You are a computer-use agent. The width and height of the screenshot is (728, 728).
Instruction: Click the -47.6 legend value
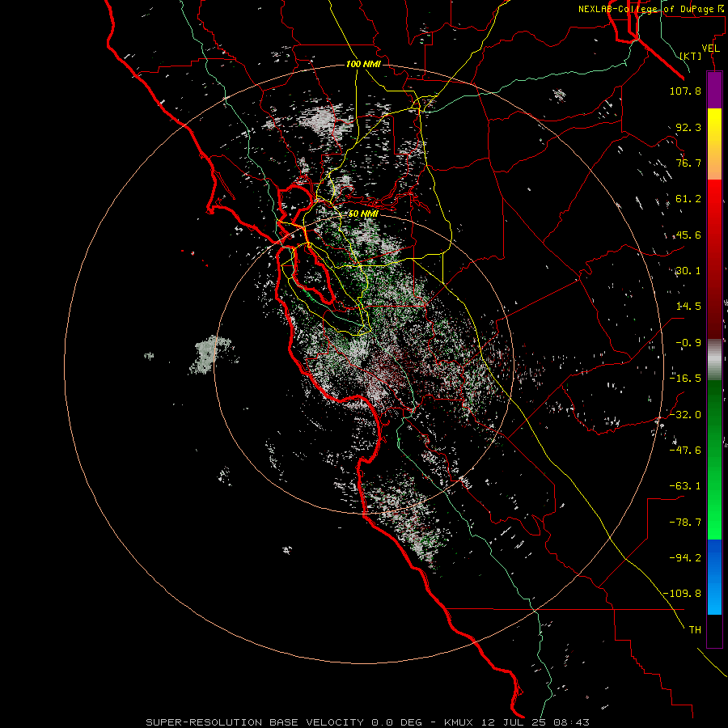click(685, 451)
